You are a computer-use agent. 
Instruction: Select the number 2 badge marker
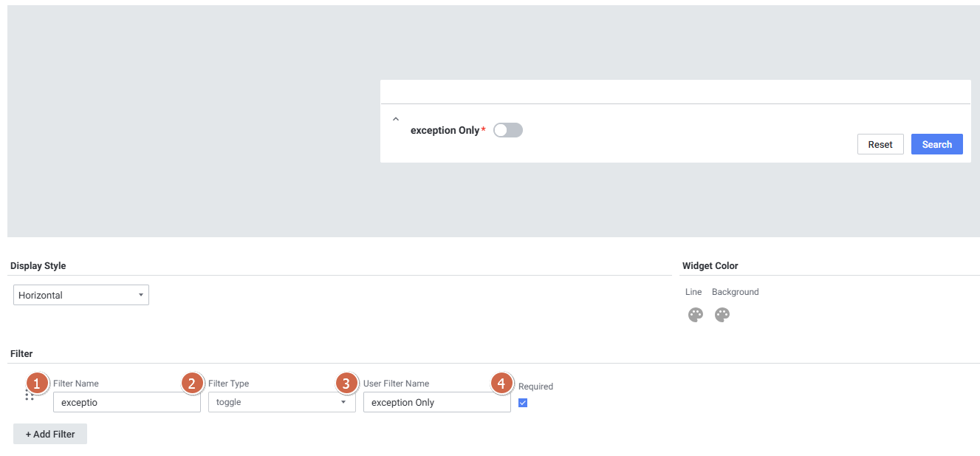[192, 383]
